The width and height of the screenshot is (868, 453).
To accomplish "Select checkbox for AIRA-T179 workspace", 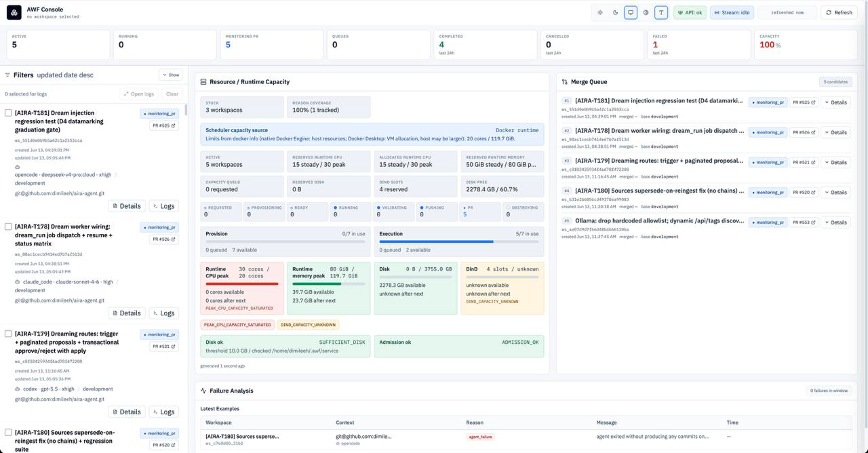I will point(8,334).
